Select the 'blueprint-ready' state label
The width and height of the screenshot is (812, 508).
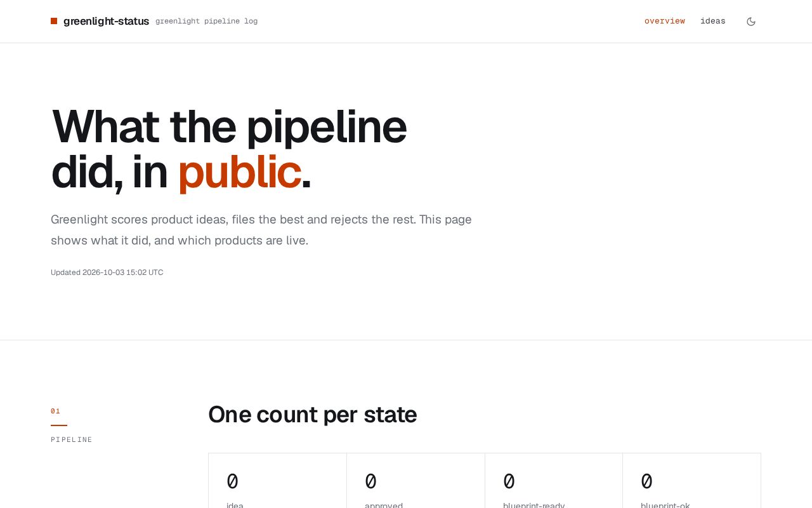(534, 505)
